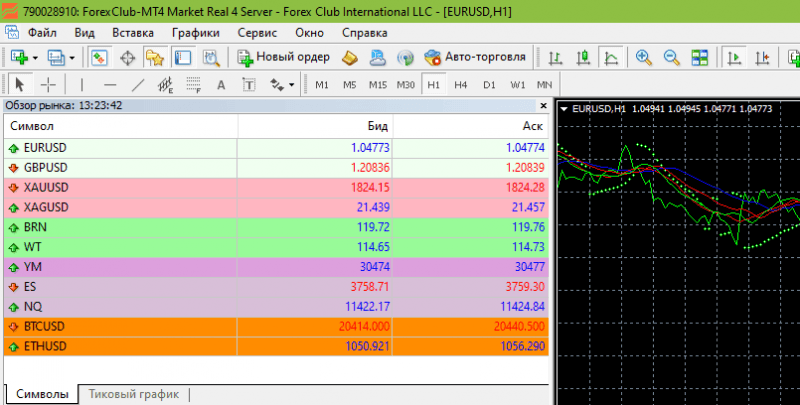Toggle the Terminal panel icon
The width and height of the screenshot is (800, 405).
coord(183,58)
